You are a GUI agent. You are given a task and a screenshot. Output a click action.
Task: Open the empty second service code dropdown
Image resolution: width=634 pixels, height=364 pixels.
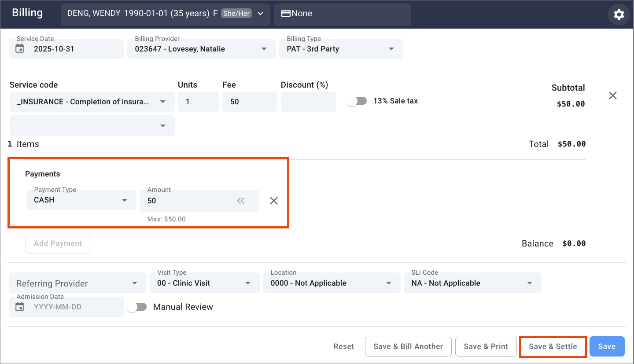tap(92, 125)
